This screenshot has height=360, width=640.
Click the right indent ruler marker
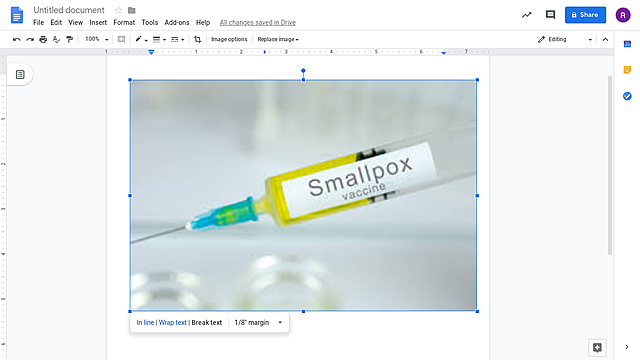pyautogui.click(x=444, y=53)
